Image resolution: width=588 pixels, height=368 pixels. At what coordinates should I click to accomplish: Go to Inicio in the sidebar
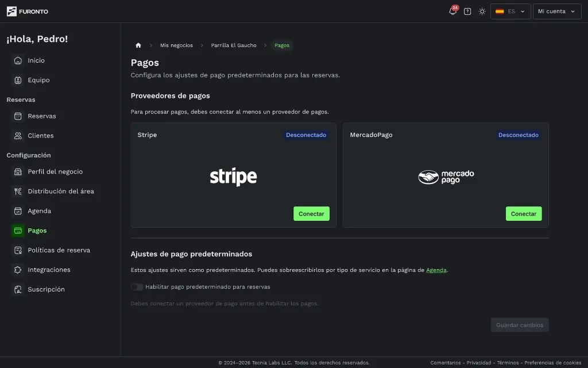(x=36, y=60)
